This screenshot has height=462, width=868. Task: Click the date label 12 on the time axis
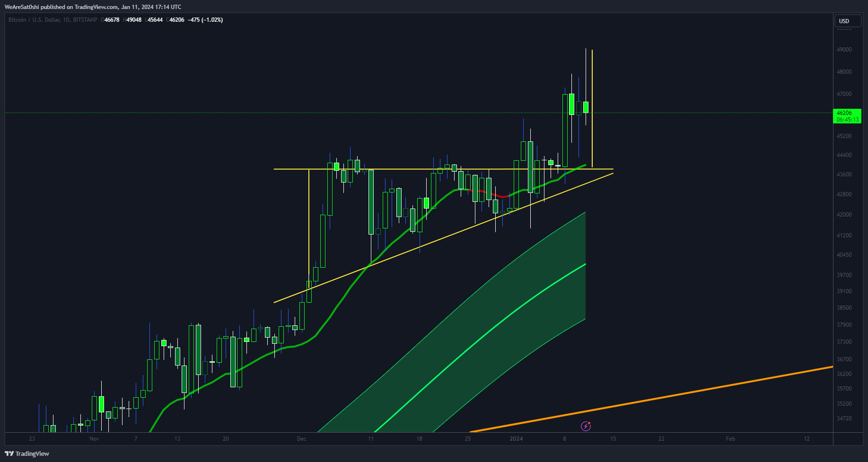click(807, 439)
